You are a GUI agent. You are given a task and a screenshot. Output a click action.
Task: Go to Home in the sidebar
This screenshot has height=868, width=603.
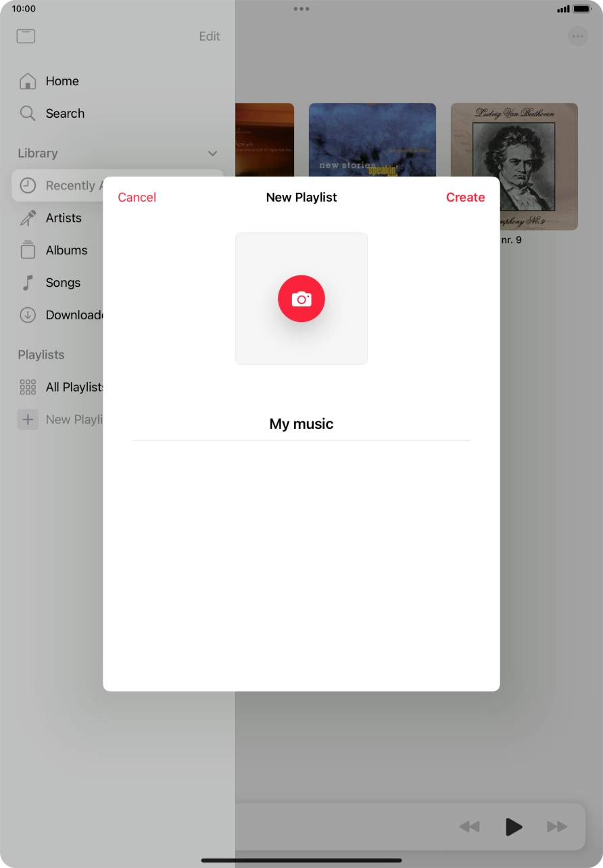pos(62,81)
